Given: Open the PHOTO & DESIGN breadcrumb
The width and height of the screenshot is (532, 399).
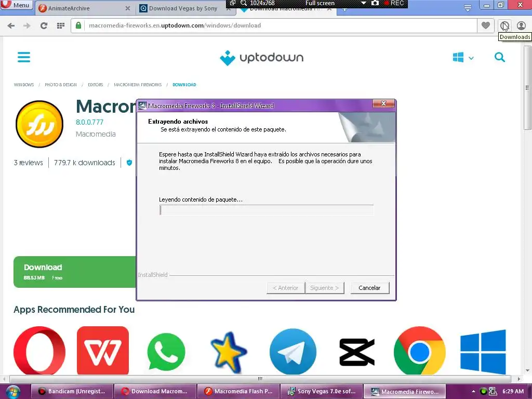Looking at the screenshot, I should coord(61,85).
